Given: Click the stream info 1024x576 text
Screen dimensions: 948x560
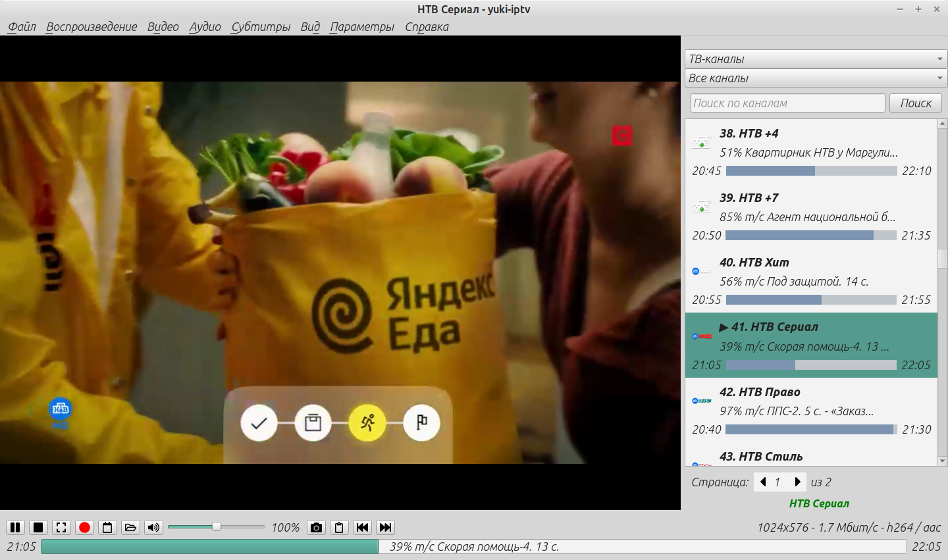Looking at the screenshot, I should click(849, 527).
